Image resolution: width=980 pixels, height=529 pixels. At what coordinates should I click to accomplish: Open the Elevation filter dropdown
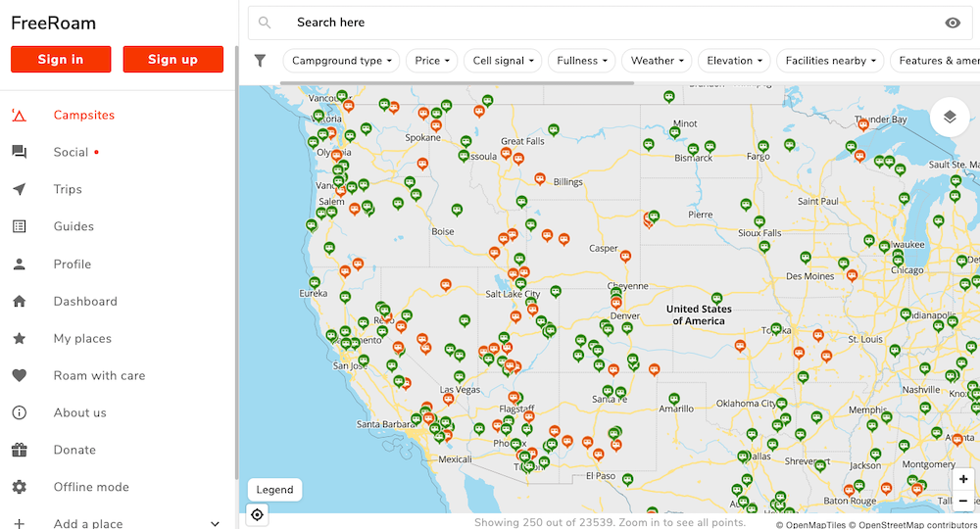(734, 61)
